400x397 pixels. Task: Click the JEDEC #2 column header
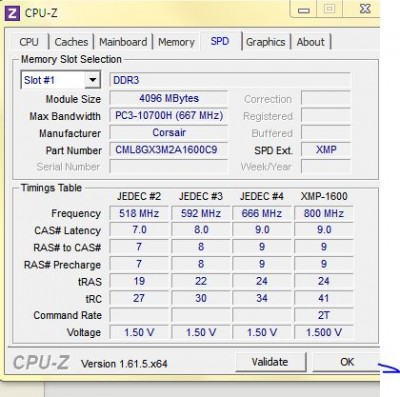(139, 196)
